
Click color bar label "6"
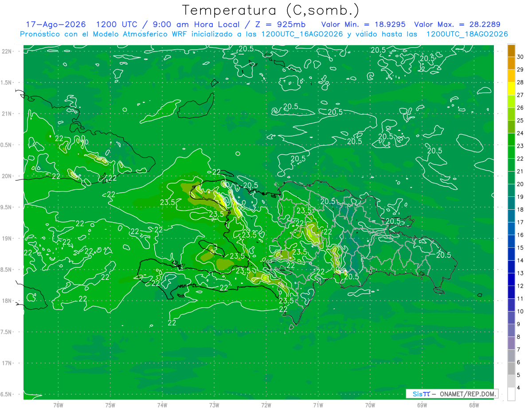point(519,362)
